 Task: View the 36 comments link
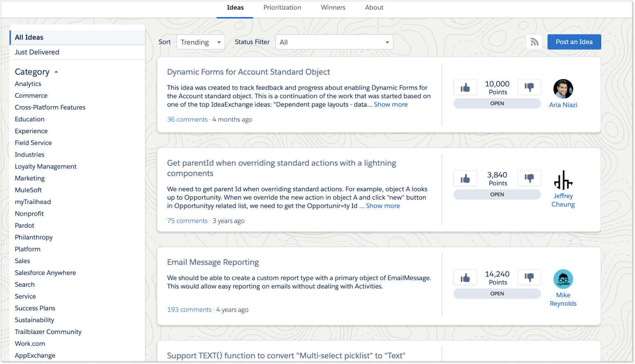tap(187, 119)
